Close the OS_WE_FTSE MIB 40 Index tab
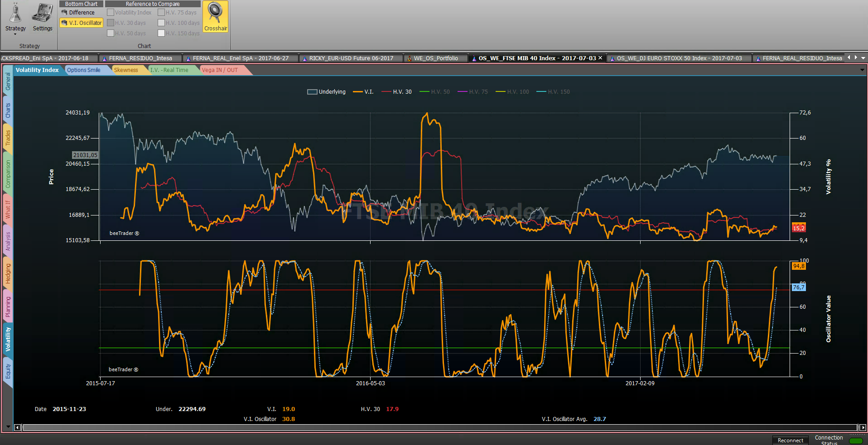868x445 pixels. [x=600, y=58]
